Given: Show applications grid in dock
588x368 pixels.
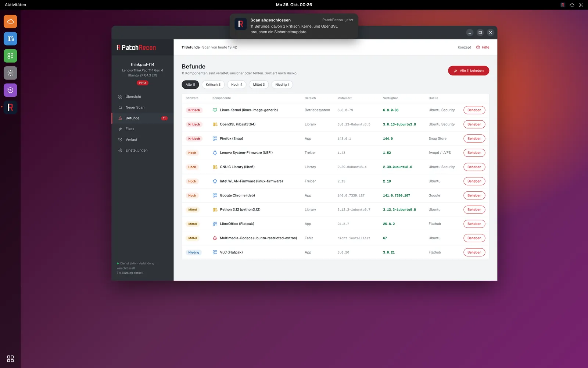Looking at the screenshot, I should (10, 359).
